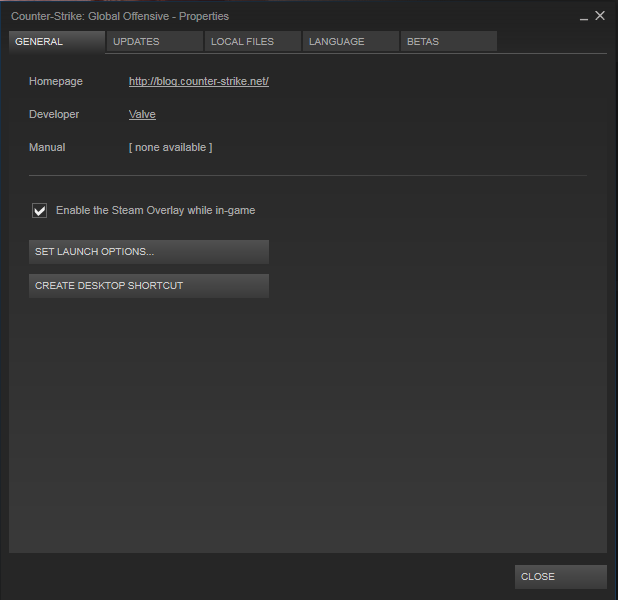Screen dimensions: 618x600
Task: Minimize the Properties window
Action: (584, 17)
